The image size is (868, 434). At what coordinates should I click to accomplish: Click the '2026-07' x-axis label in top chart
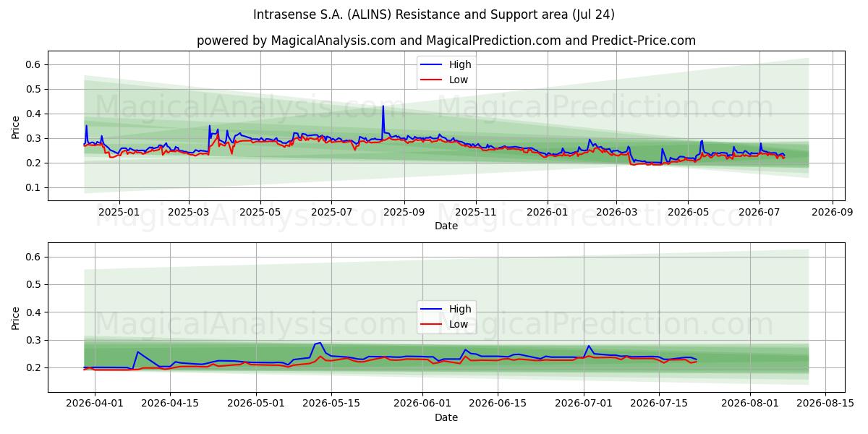(x=759, y=212)
